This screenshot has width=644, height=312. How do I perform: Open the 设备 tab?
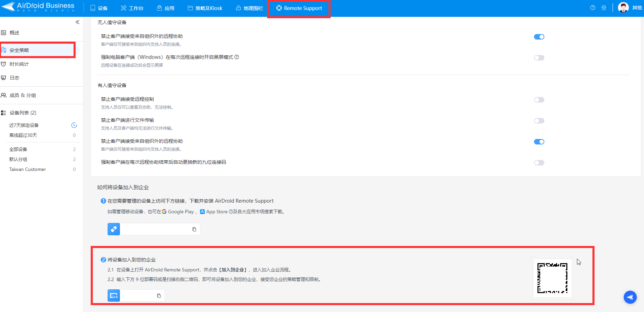click(x=99, y=8)
